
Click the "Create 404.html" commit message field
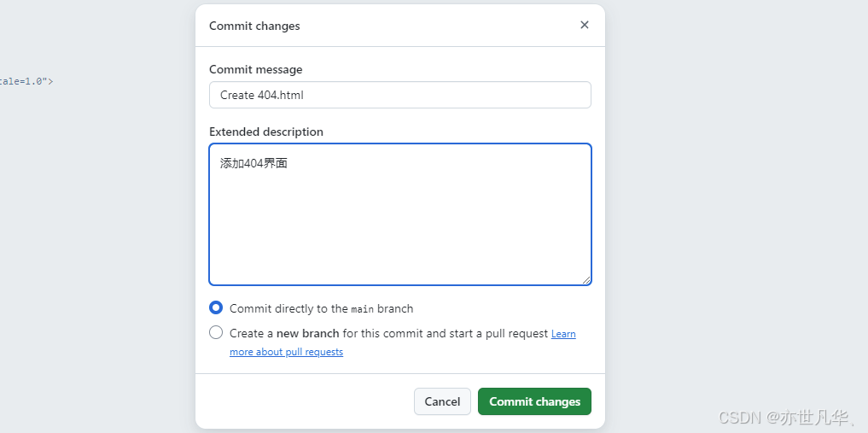click(x=399, y=95)
